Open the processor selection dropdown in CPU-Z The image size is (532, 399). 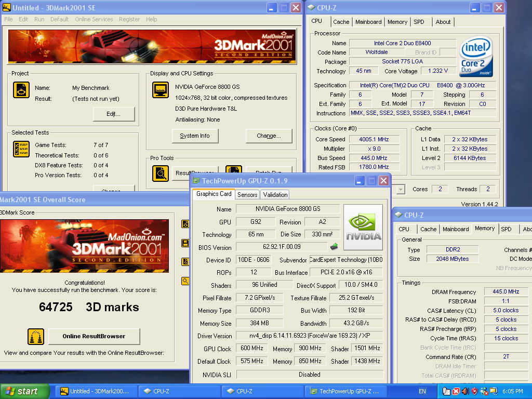(401, 189)
